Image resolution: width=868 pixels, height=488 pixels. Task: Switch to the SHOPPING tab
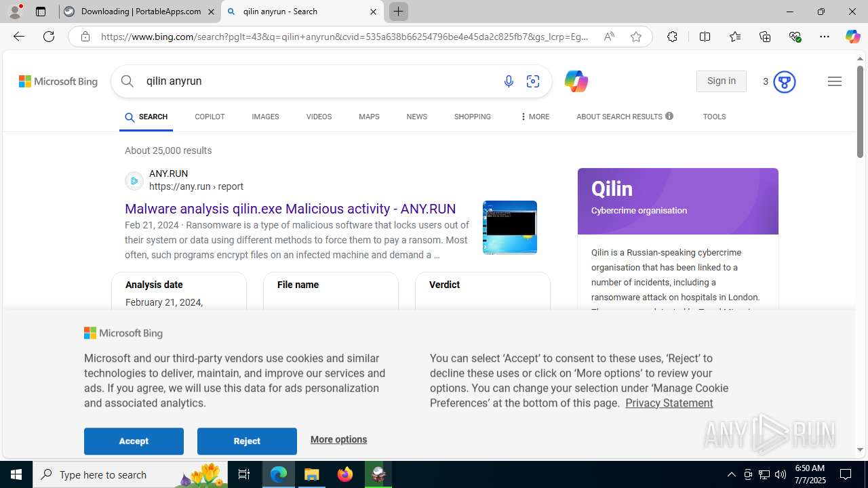(473, 117)
